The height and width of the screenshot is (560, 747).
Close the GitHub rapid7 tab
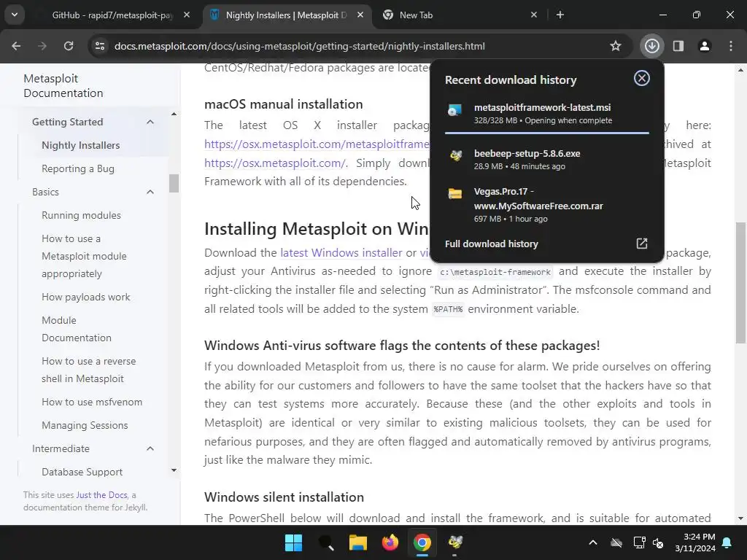187,15
